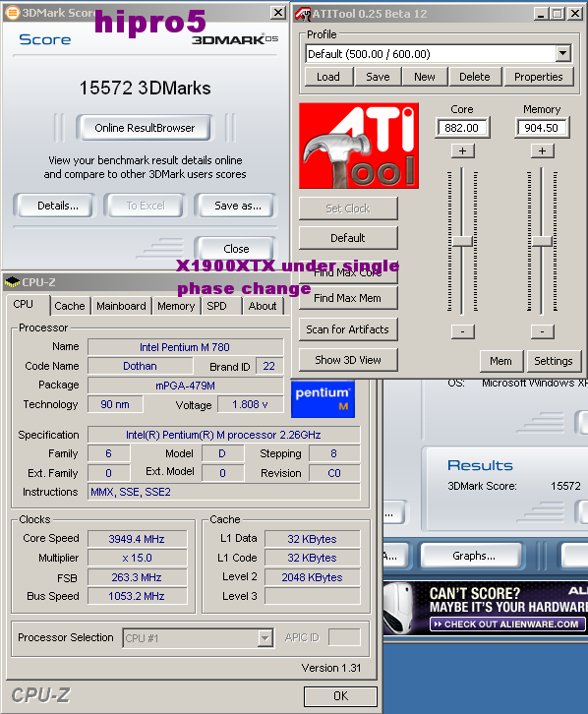Click the Level 2 2048 KBytes value
588x714 pixels.
coord(313,577)
